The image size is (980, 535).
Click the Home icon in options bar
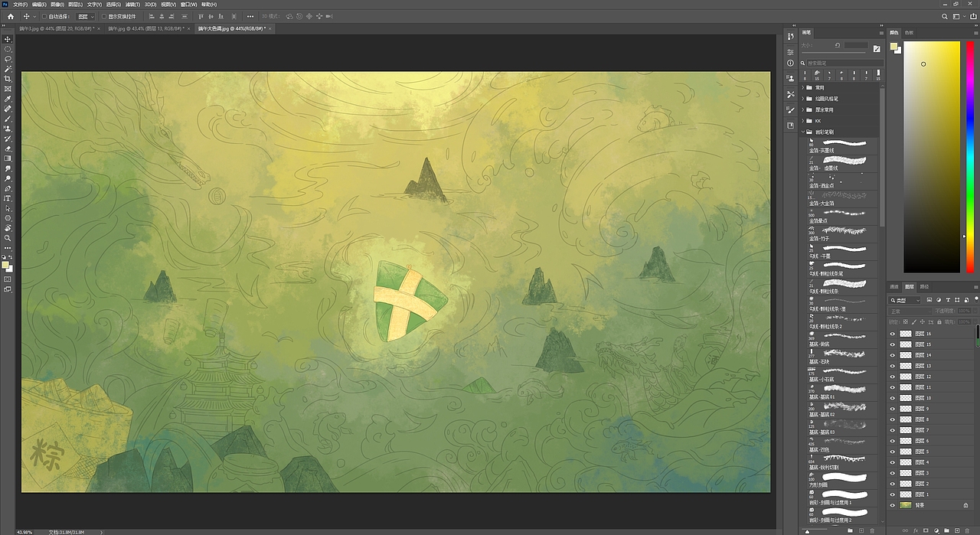11,16
